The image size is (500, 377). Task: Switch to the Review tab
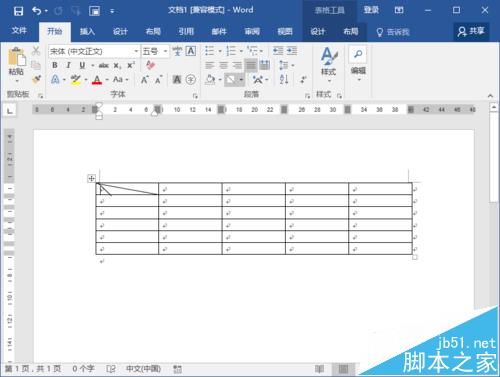tap(252, 32)
